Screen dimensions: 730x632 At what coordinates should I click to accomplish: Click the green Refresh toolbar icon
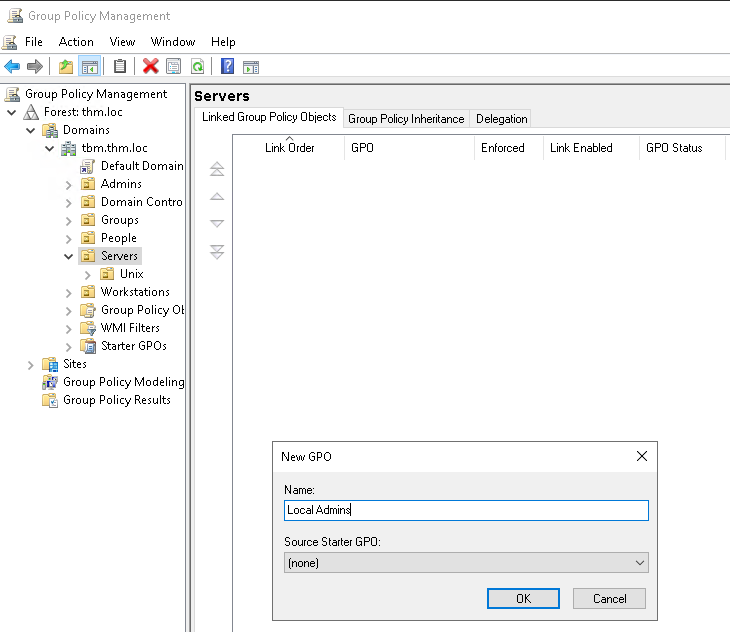(197, 67)
